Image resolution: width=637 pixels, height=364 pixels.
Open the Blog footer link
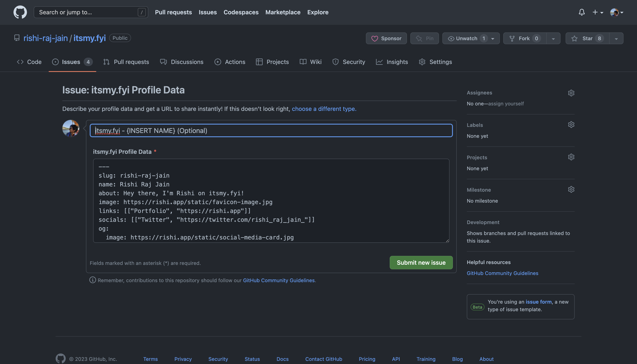click(x=457, y=359)
